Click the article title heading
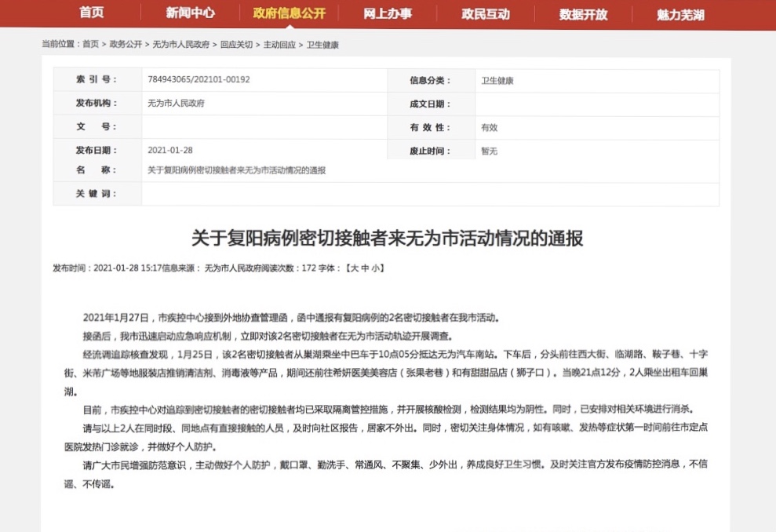 tap(388, 238)
